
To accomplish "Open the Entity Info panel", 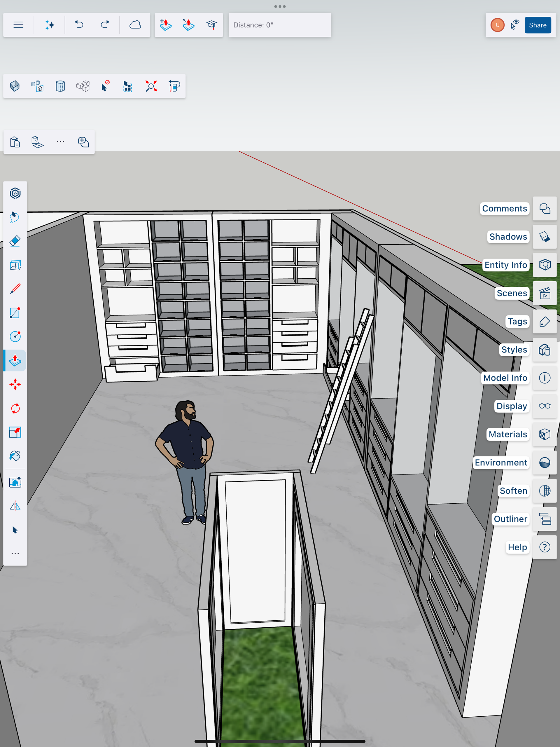I will [544, 265].
